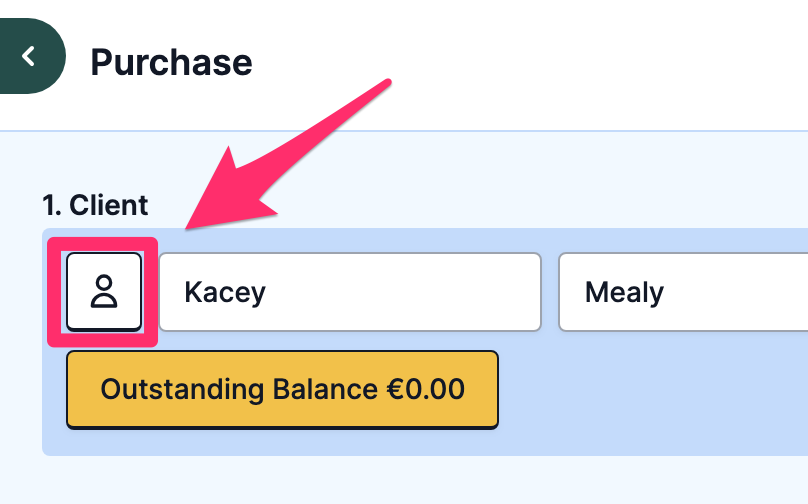Click the Purchase page heading
Viewport: 808px width, 504px height.
click(x=171, y=62)
